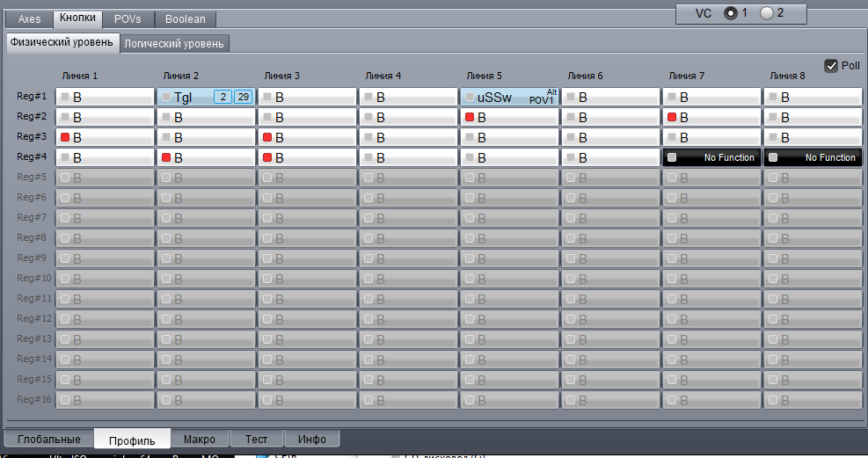Select button cell B in Reg#2 Линия 4

(408, 117)
